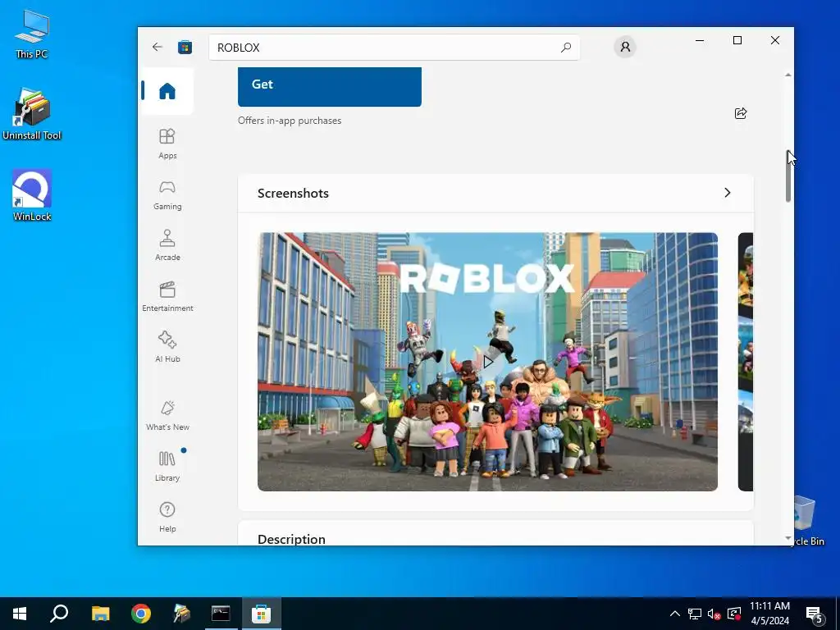This screenshot has width=840, height=630.
Task: Minimize the Microsoft Store window
Action: point(700,40)
